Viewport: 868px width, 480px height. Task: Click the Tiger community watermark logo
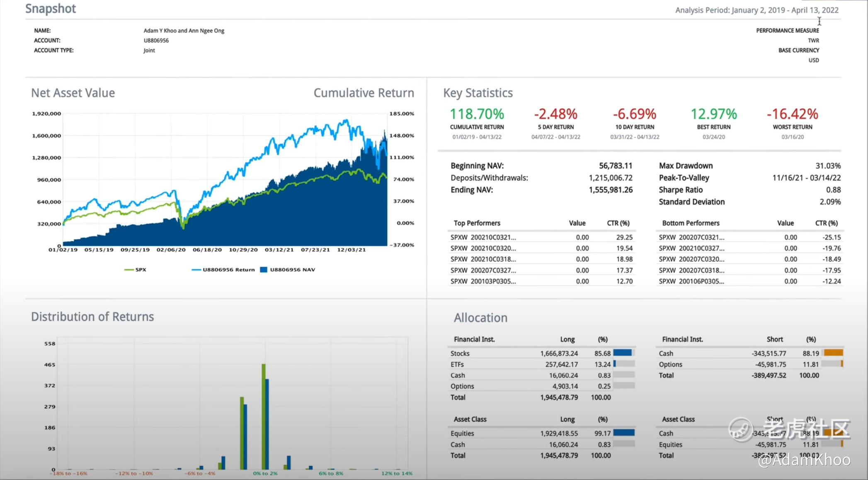[741, 429]
